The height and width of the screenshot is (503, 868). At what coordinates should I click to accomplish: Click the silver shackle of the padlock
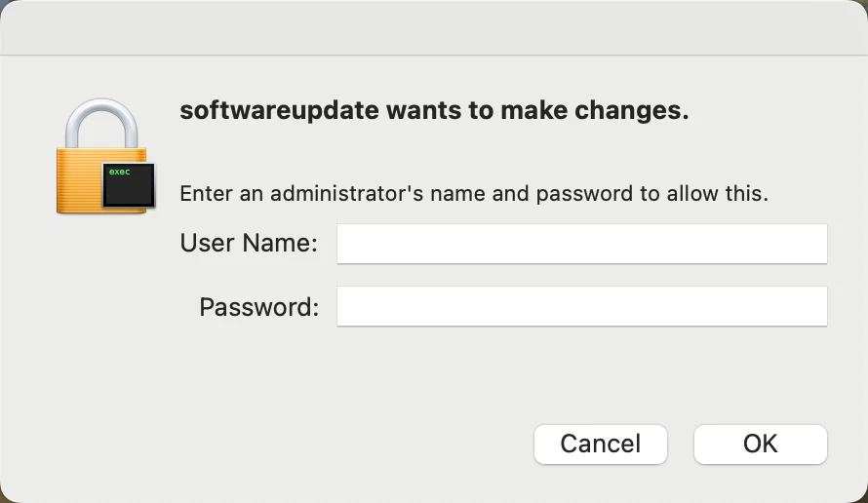(101, 124)
